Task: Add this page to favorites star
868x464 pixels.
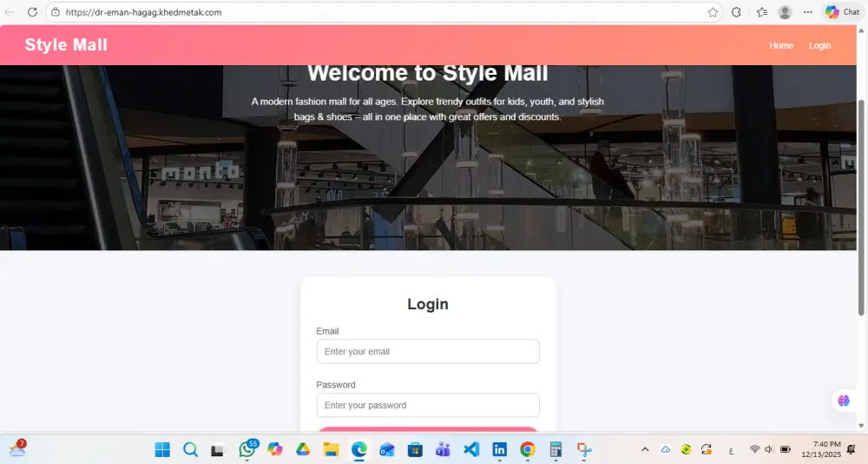Action: (713, 12)
